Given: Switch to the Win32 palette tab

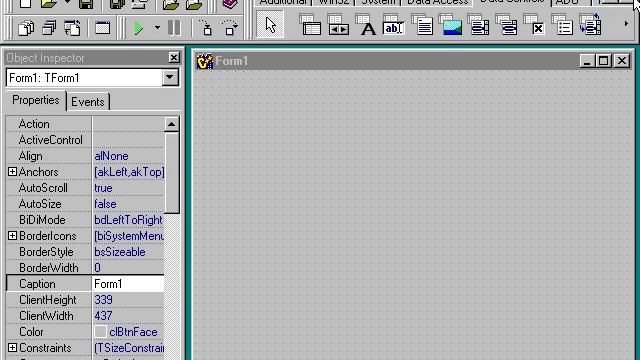Looking at the screenshot, I should (x=334, y=2).
